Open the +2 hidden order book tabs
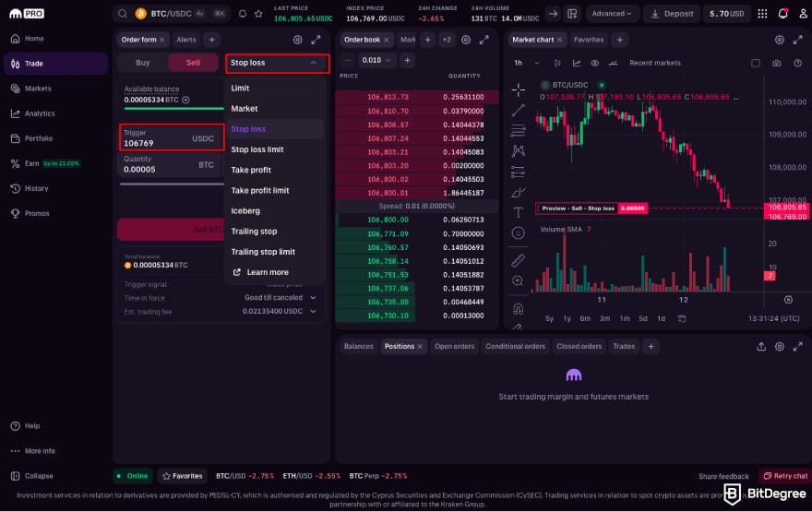The width and height of the screenshot is (812, 512). [x=447, y=40]
